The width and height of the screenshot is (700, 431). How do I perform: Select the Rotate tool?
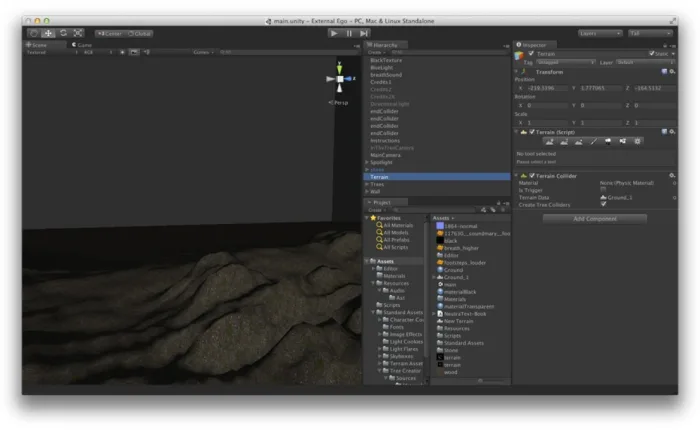[63, 33]
